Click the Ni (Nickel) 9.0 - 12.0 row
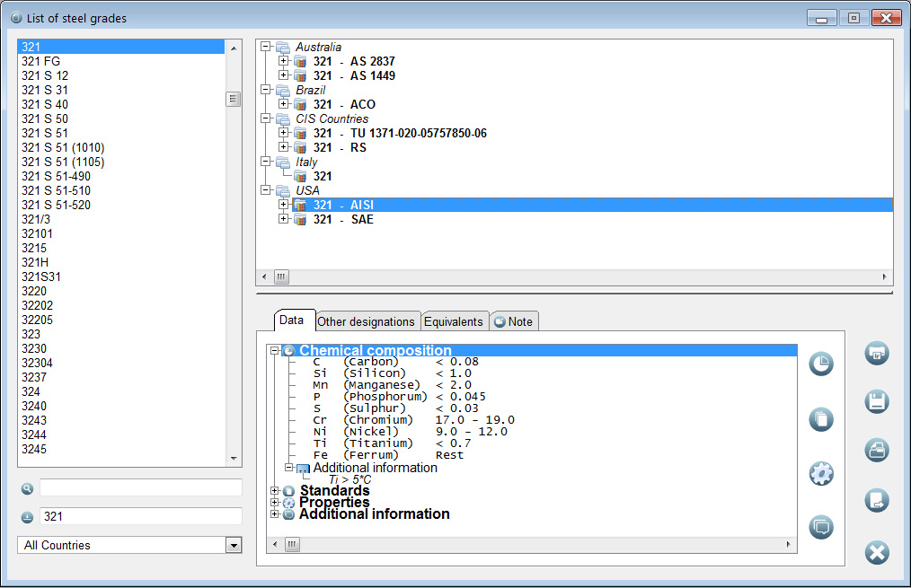Image resolution: width=911 pixels, height=588 pixels. (411, 431)
